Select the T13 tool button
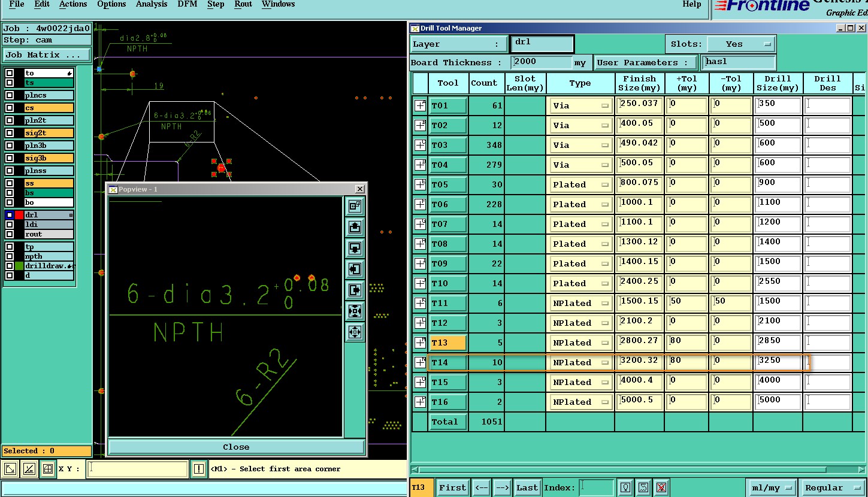868x497 pixels. [x=448, y=343]
